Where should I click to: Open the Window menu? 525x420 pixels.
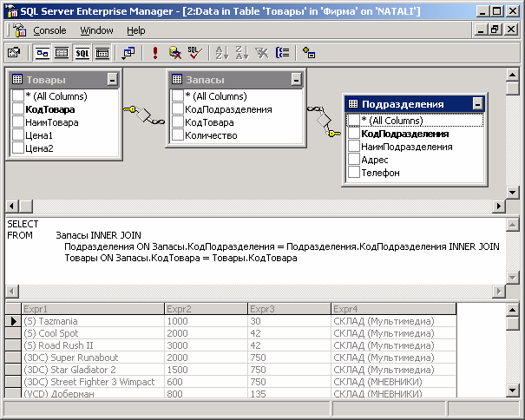pos(96,30)
